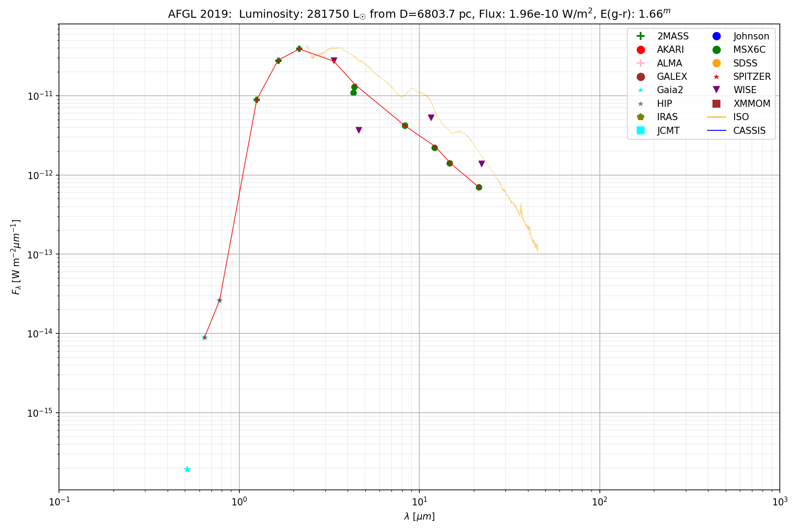Click the WISE purple triangle legend marker
This screenshot has height=532, width=798.
(716, 90)
